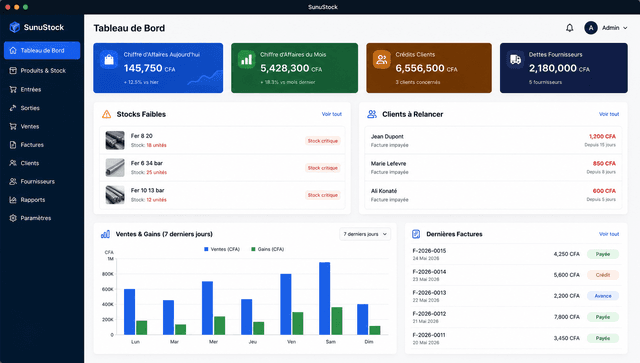Toggle the Ventes (CFA) legend swatch

point(206,249)
